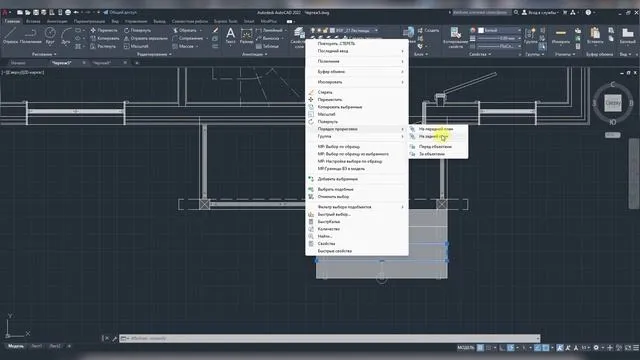Click the Table (Таблица) ribbon button
The image size is (640, 360).
tap(267, 46)
